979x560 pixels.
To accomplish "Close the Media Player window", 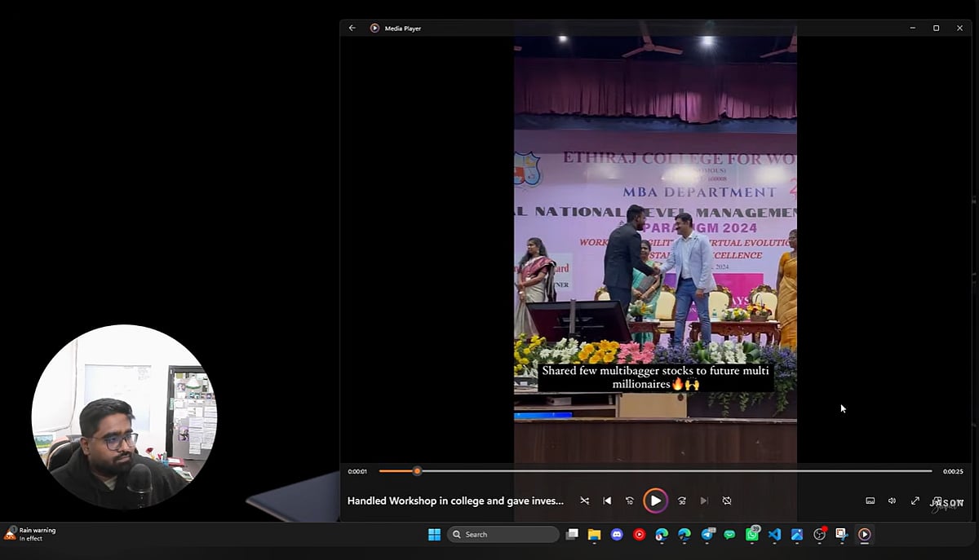I will coord(959,28).
